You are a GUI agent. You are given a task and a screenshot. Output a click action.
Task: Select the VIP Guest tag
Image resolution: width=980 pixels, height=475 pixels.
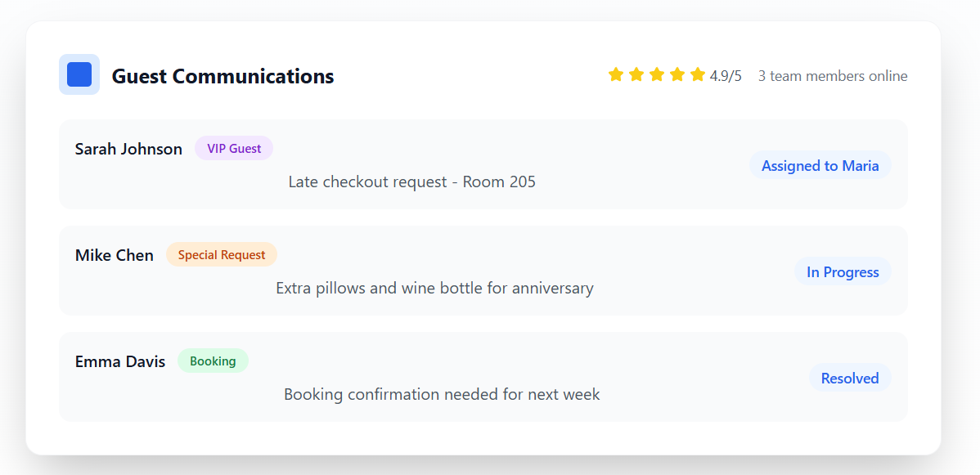click(x=234, y=148)
